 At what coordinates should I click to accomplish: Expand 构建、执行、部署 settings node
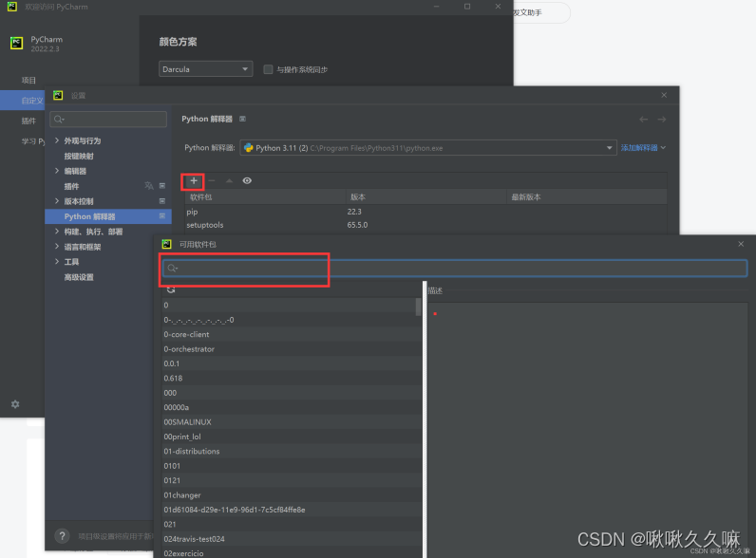[57, 232]
